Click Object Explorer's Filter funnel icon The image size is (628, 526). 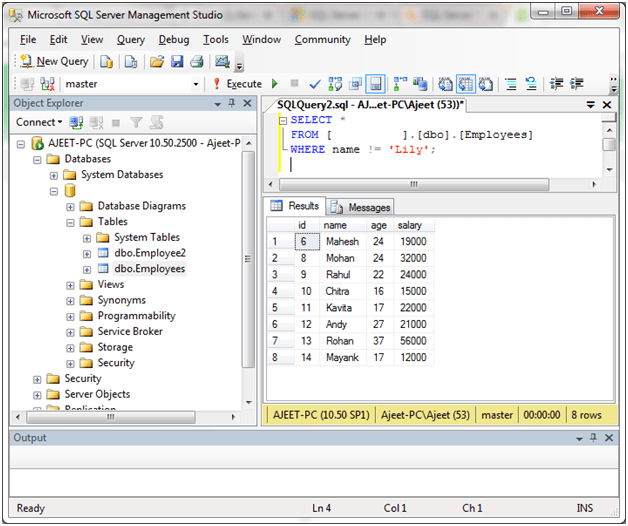click(x=138, y=122)
